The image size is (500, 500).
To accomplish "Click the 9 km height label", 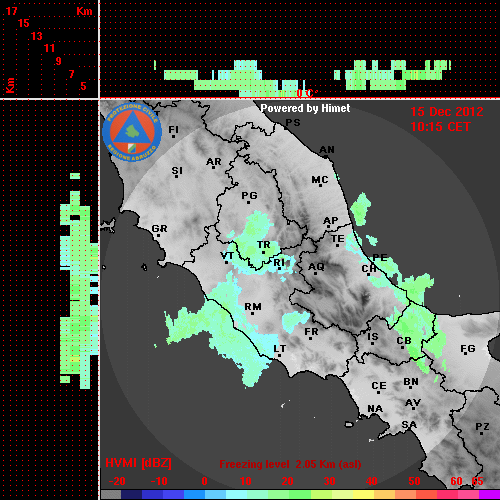I will (x=59, y=61).
